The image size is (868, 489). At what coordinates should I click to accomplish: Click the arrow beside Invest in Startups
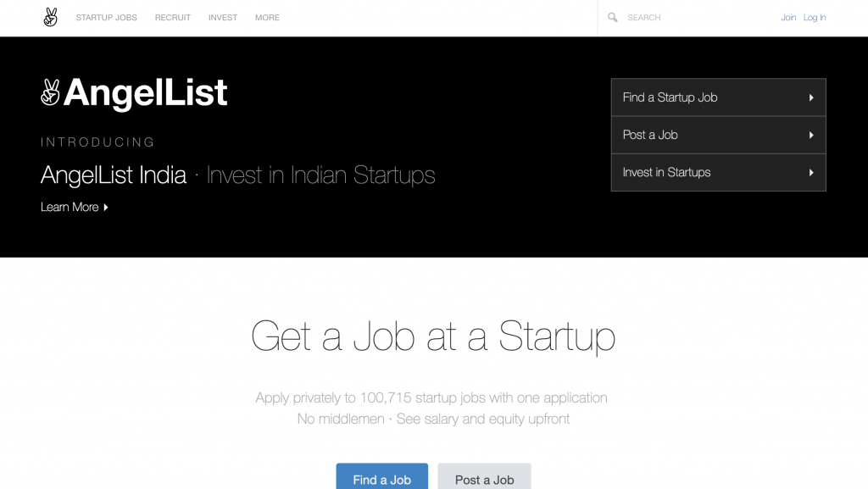click(x=811, y=173)
